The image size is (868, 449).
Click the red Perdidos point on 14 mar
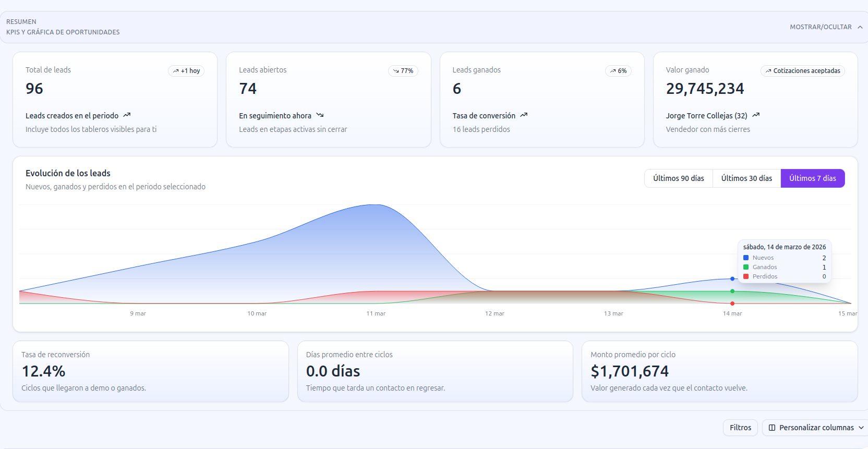click(x=732, y=303)
